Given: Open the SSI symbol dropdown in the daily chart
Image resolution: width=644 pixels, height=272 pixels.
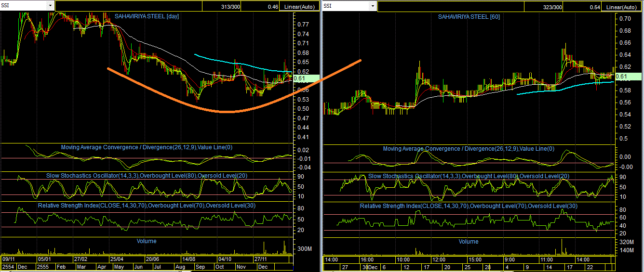Looking at the screenshot, I should [x=51, y=6].
